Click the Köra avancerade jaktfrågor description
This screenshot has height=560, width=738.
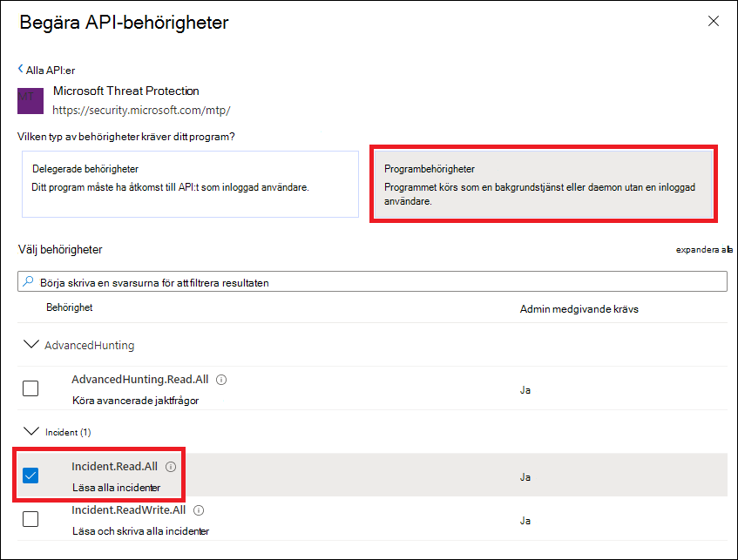(x=136, y=401)
